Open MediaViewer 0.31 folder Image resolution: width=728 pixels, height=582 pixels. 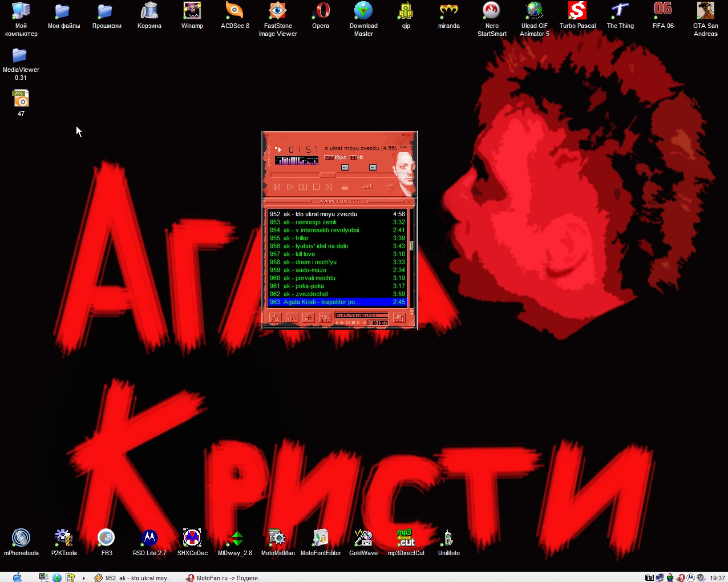tap(21, 63)
